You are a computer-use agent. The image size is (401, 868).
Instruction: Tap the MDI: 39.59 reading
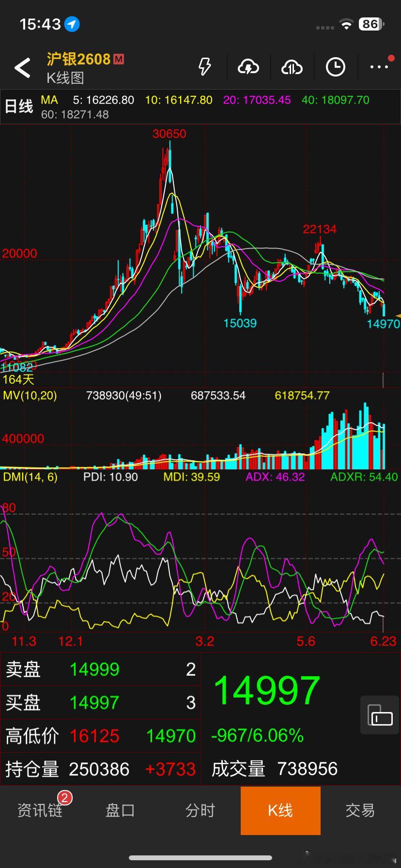(191, 477)
